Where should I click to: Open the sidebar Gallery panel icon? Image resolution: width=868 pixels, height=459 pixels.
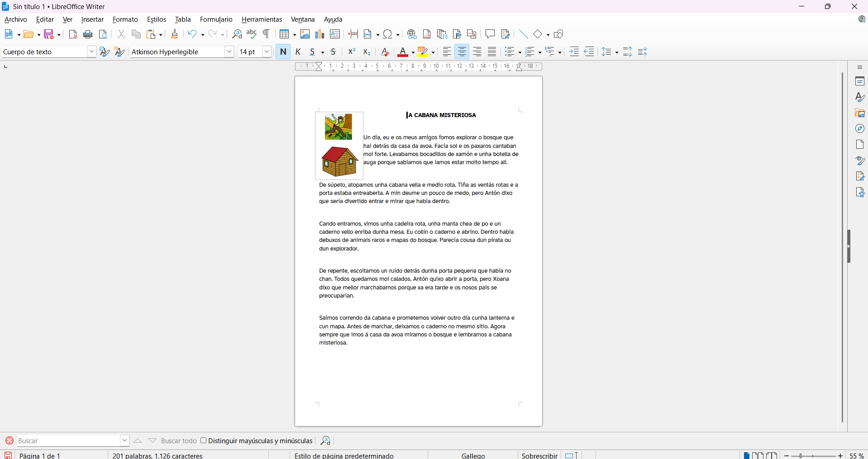click(860, 113)
